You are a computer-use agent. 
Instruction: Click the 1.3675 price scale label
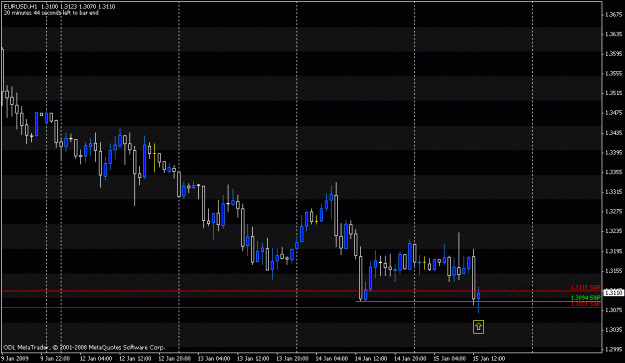click(x=613, y=14)
